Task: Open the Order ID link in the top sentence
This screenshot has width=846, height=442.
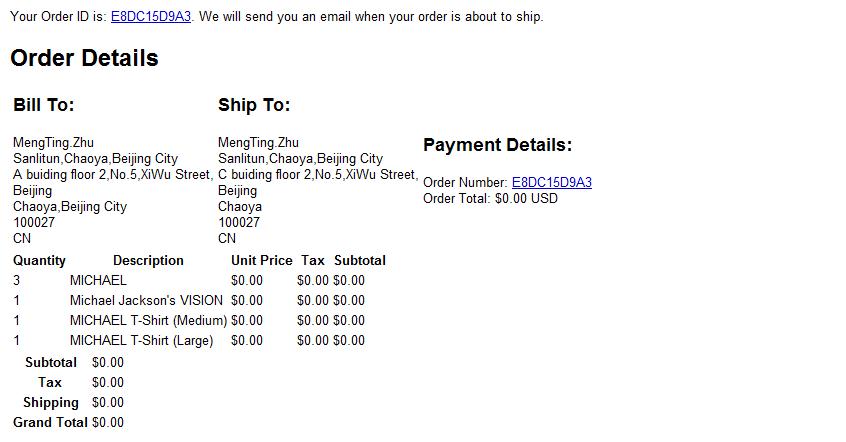Action: [151, 17]
